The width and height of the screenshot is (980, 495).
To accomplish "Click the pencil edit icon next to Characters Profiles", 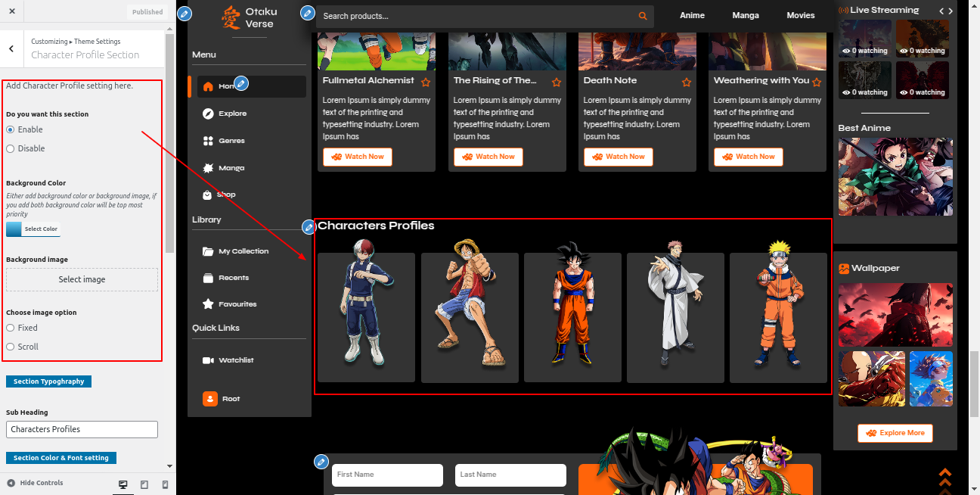I will 309,227.
